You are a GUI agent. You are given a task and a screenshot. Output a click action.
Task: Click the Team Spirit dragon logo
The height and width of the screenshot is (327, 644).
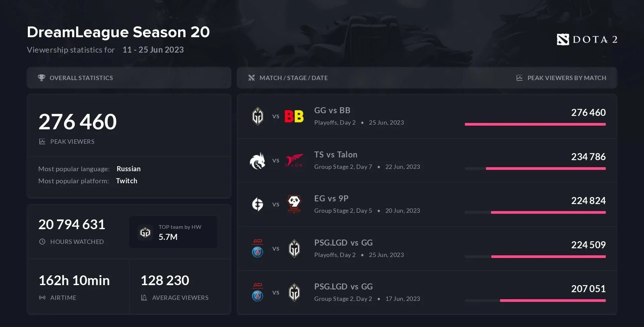pos(258,160)
